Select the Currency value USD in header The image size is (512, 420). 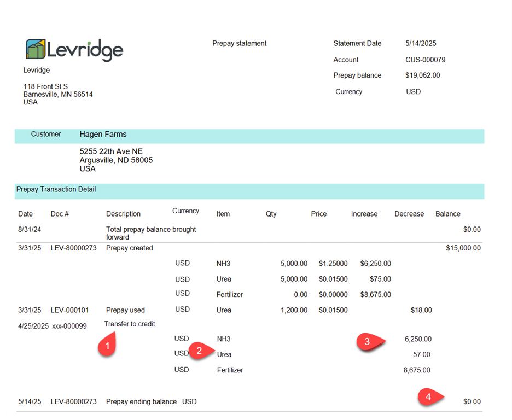[413, 91]
